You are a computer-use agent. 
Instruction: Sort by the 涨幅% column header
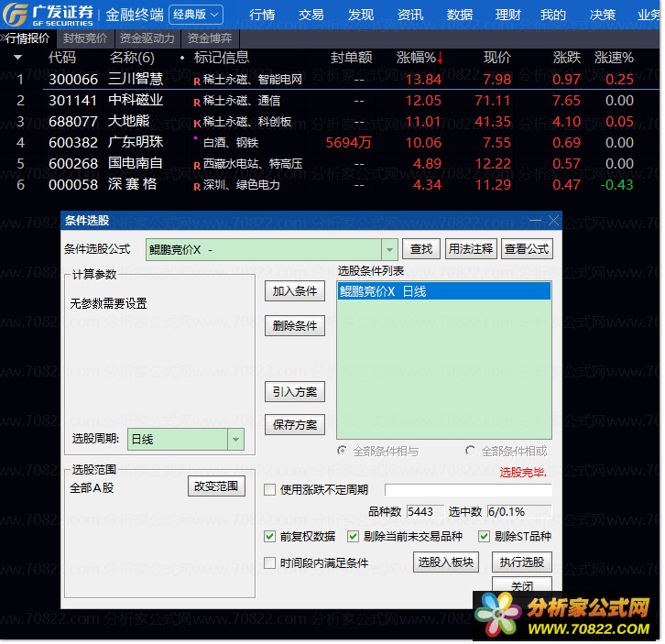(x=416, y=58)
